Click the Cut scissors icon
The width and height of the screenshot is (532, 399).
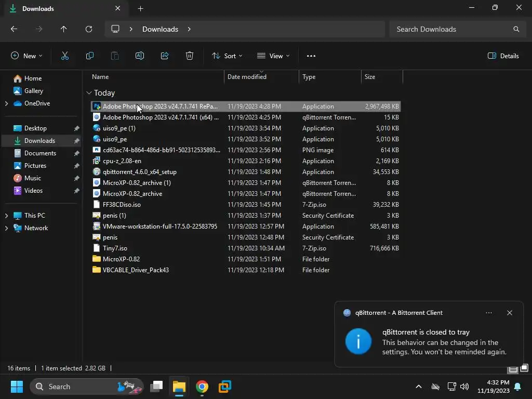[64, 56]
